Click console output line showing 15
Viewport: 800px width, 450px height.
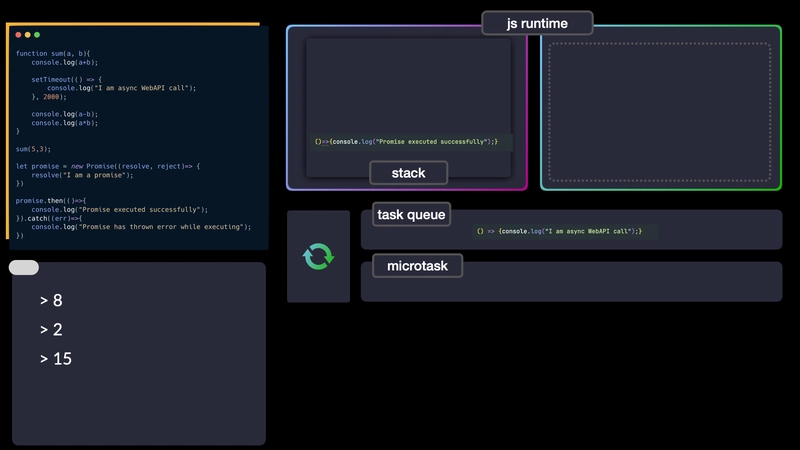(56, 359)
